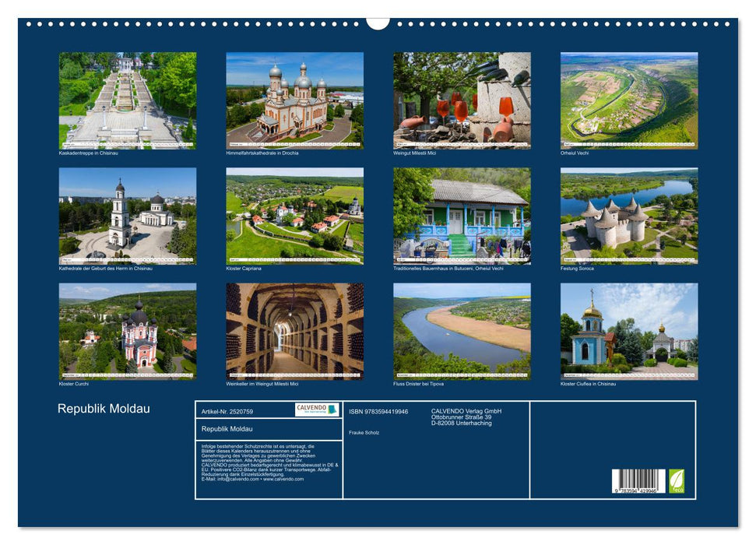The image size is (756, 545).
Task: Select the Kloster Capriana photo
Action: (x=294, y=216)
